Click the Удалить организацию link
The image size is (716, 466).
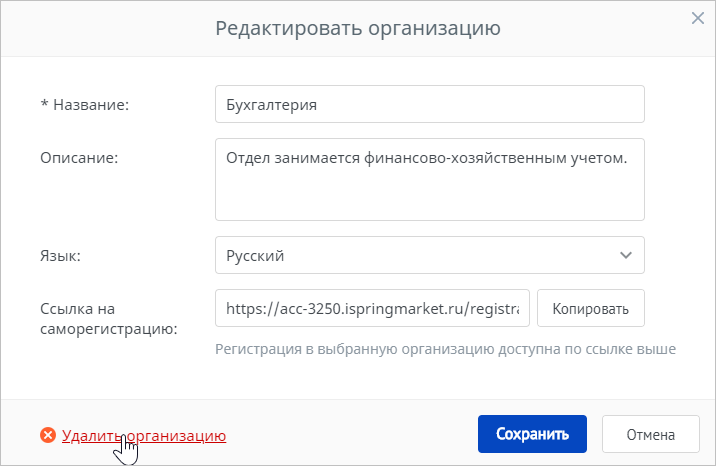point(144,435)
